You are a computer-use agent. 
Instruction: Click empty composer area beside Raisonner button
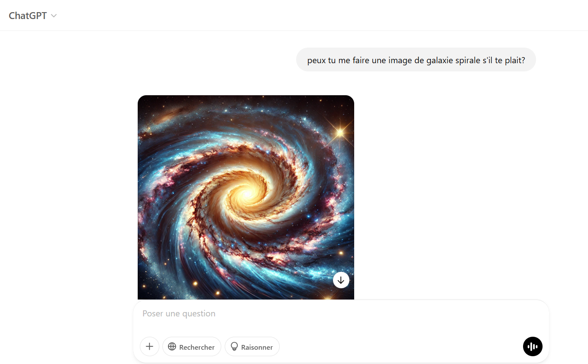point(401,347)
